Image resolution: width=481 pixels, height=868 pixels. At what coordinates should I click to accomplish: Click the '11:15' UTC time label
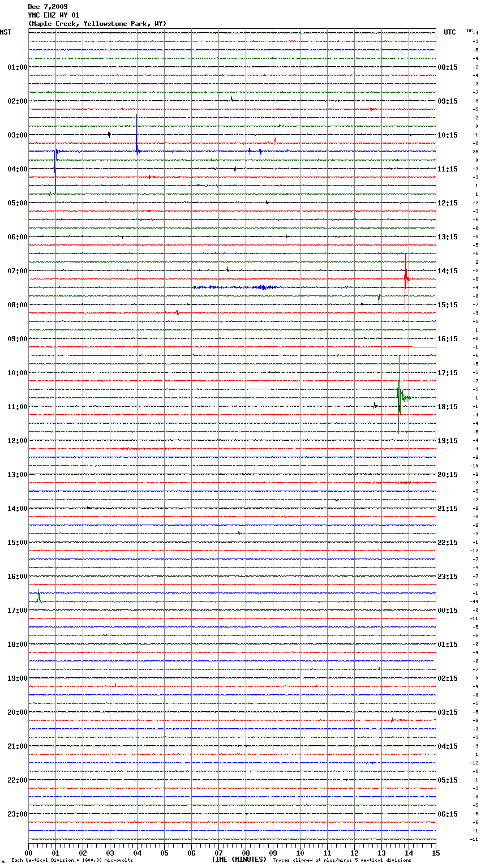[448, 169]
